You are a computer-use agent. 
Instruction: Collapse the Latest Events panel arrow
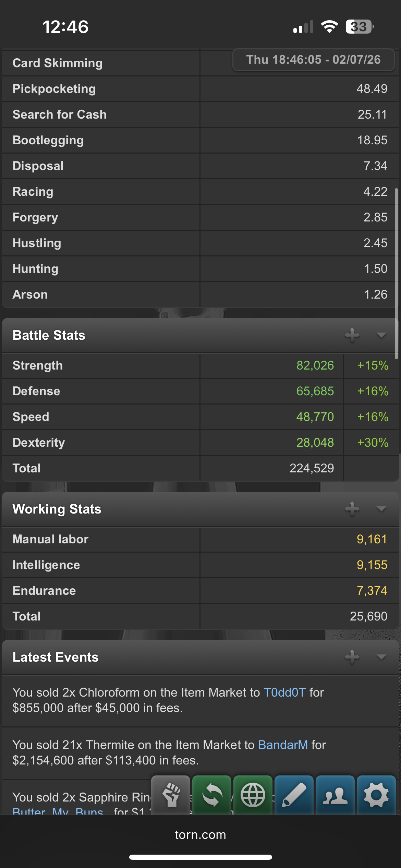(381, 657)
